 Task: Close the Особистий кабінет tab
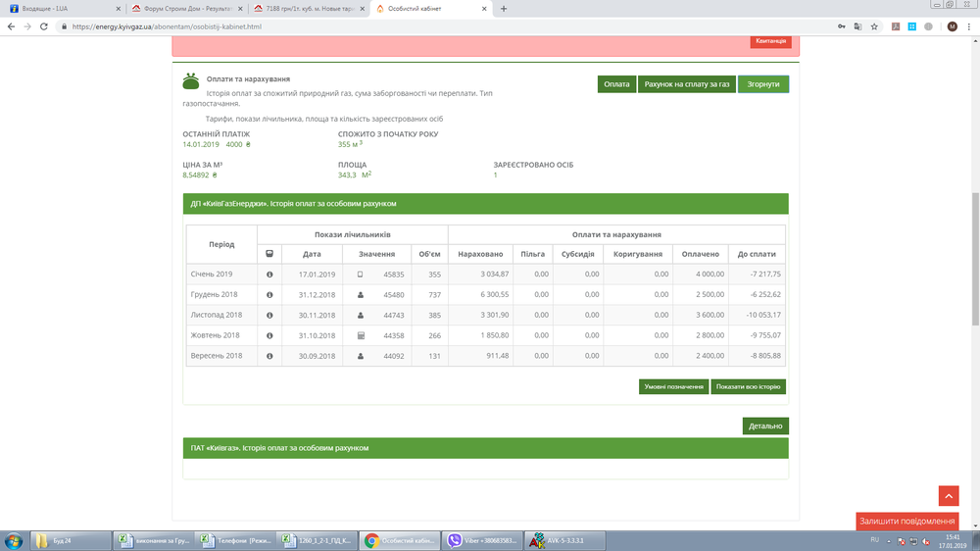click(x=484, y=9)
